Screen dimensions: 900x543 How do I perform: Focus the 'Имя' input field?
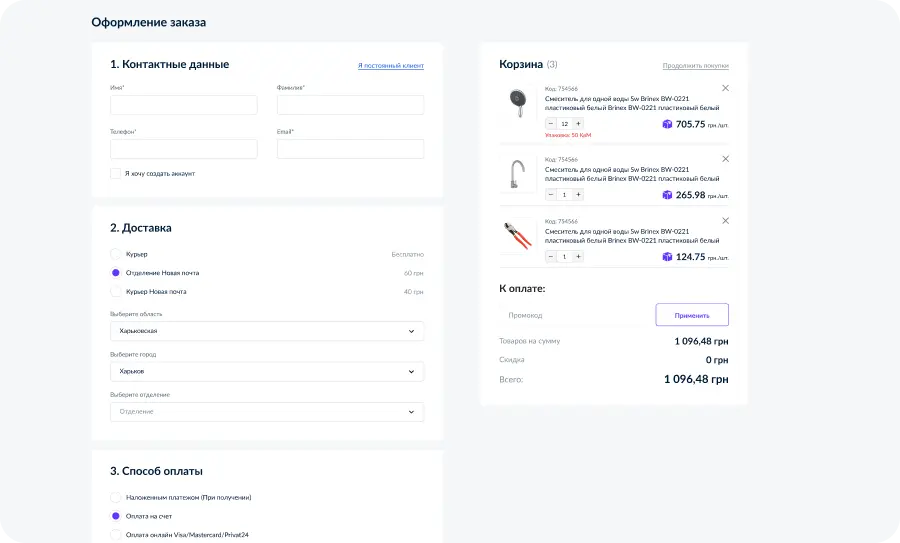point(184,105)
